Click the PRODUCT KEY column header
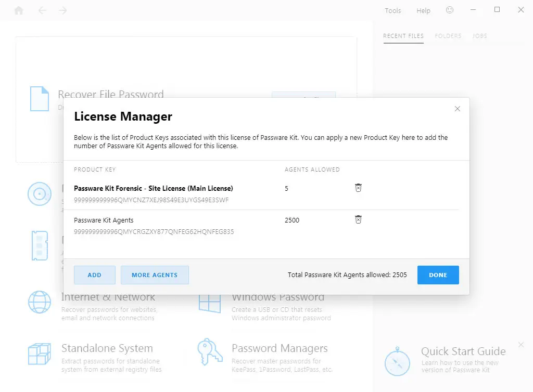Screen dimensions: 533x392 click(95, 169)
